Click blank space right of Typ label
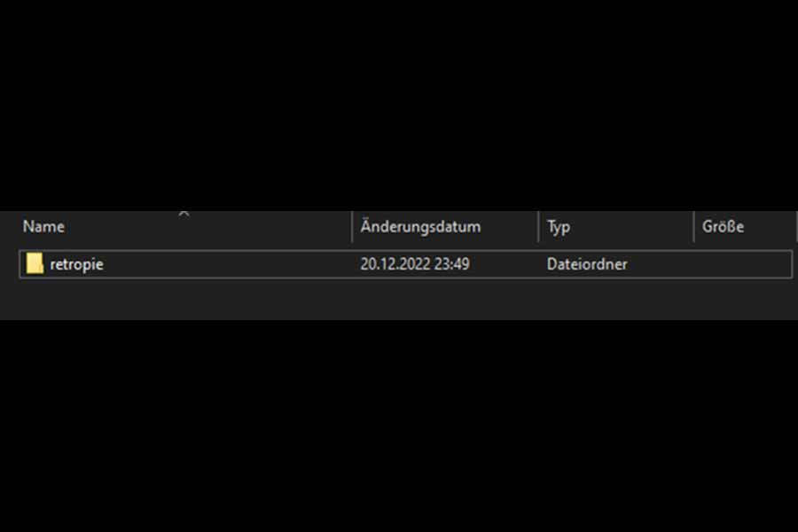This screenshot has height=532, width=798. [x=631, y=227]
